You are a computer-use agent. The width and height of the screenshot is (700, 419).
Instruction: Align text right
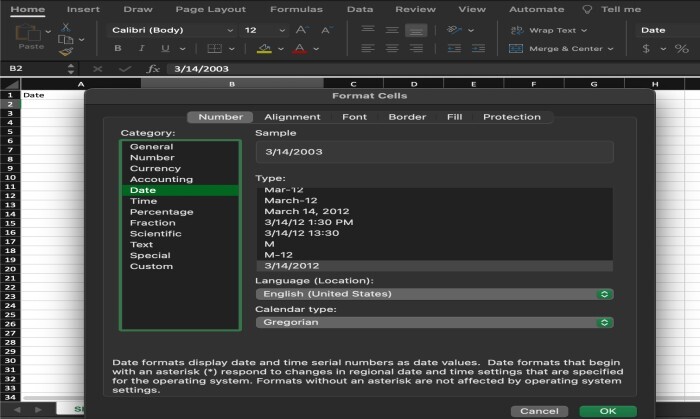coord(416,48)
